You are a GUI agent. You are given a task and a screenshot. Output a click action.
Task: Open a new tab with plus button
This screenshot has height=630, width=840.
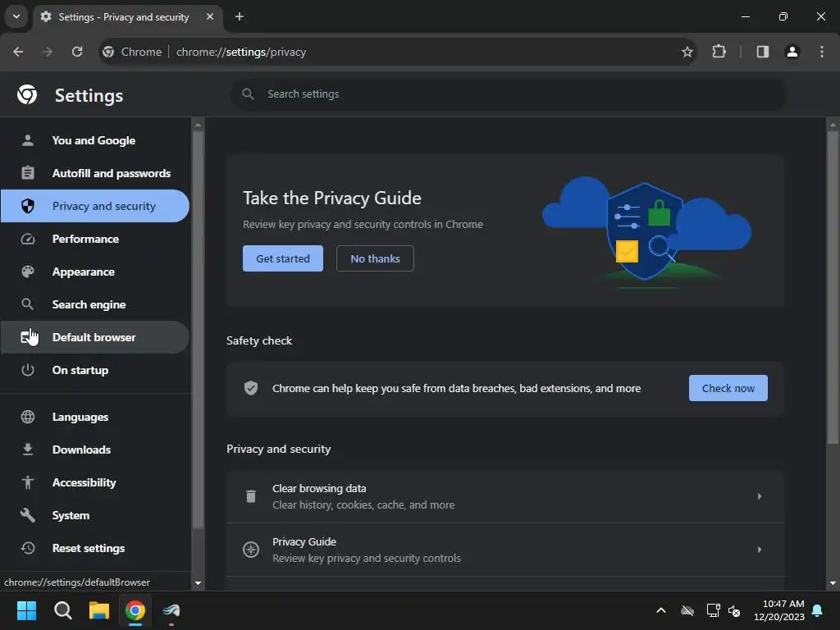point(240,16)
